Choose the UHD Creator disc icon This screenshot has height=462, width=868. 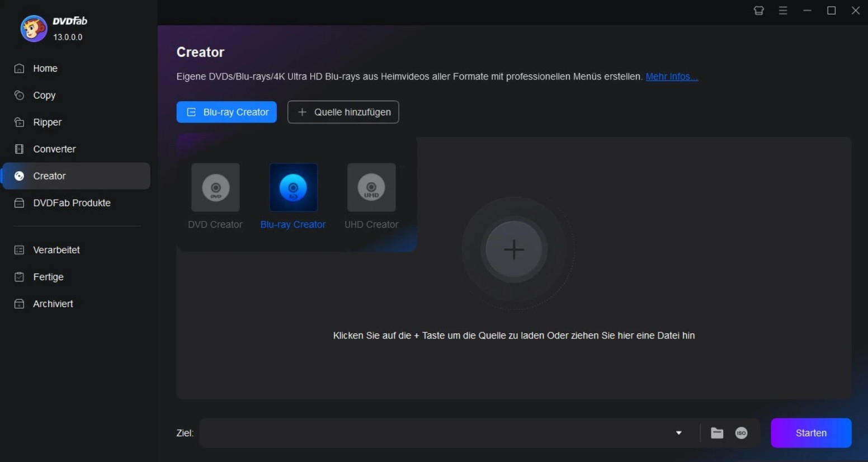(371, 187)
